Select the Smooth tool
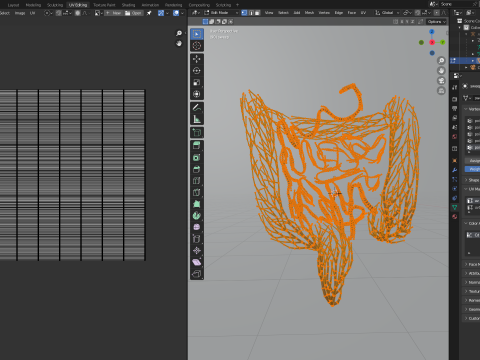Image resolution: width=480 pixels, height=360 pixels. coord(197,227)
